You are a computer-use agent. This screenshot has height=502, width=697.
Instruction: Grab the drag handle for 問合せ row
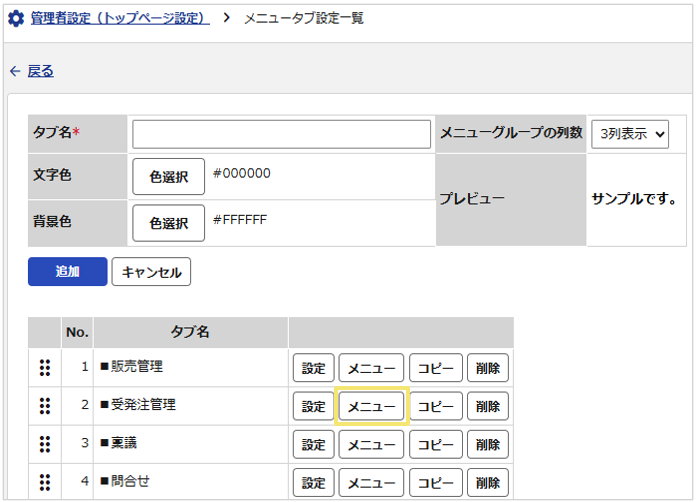pyautogui.click(x=45, y=482)
